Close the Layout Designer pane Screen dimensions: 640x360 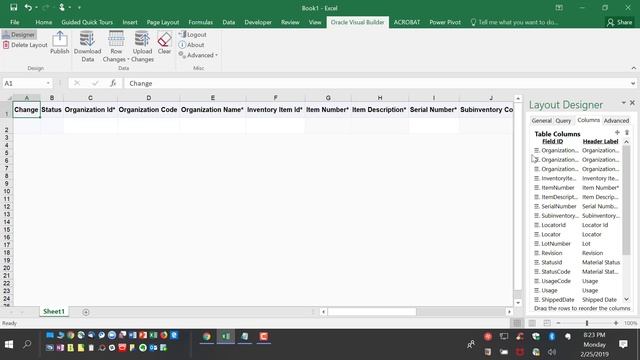click(x=632, y=103)
